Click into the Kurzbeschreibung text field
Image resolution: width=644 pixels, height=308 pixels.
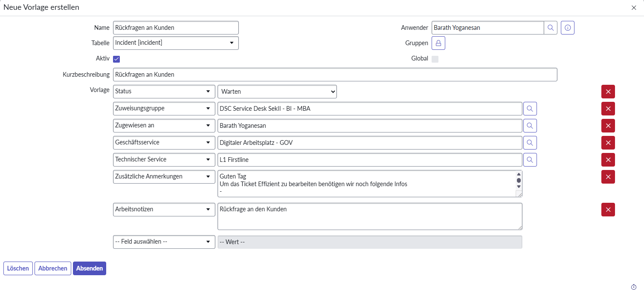[335, 75]
